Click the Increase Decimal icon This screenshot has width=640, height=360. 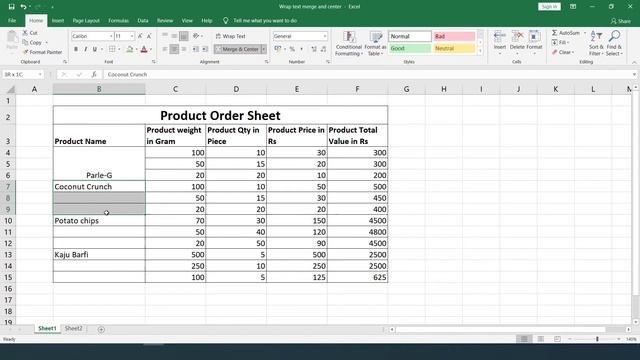[x=314, y=49]
